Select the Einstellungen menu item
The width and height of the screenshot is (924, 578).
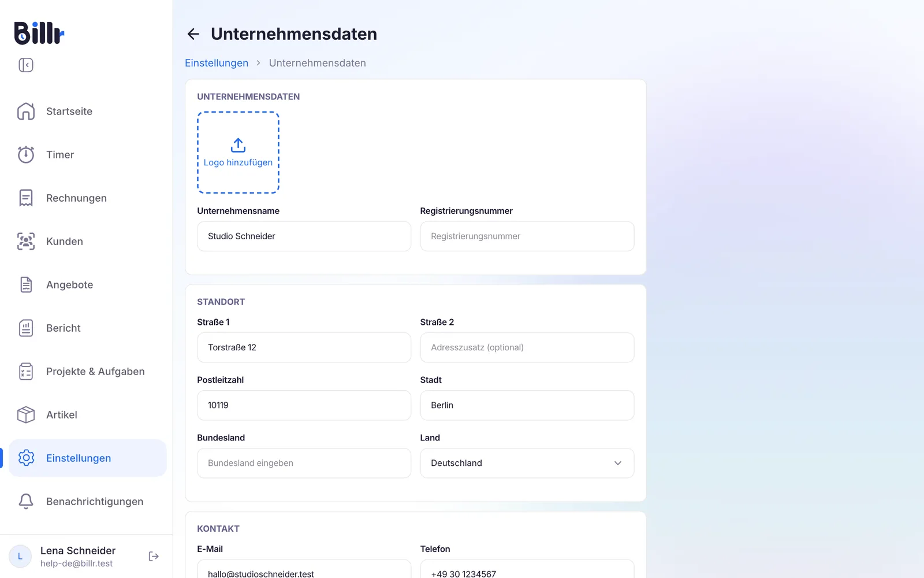pos(88,458)
